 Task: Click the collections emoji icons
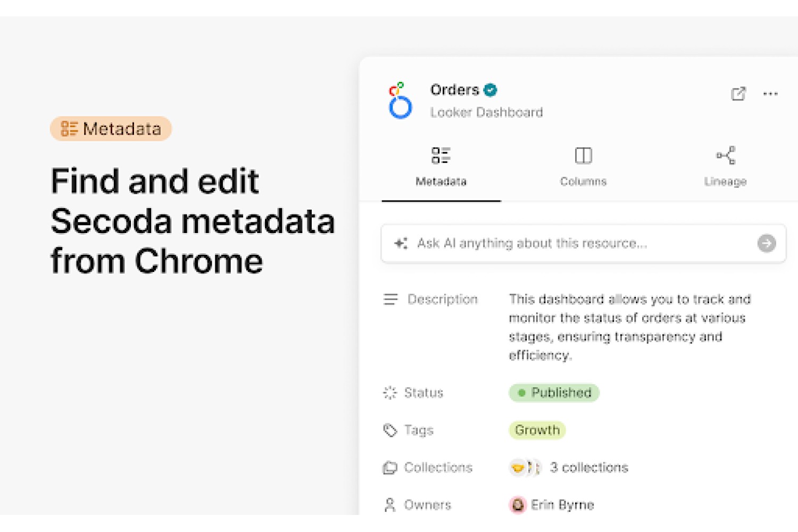525,468
